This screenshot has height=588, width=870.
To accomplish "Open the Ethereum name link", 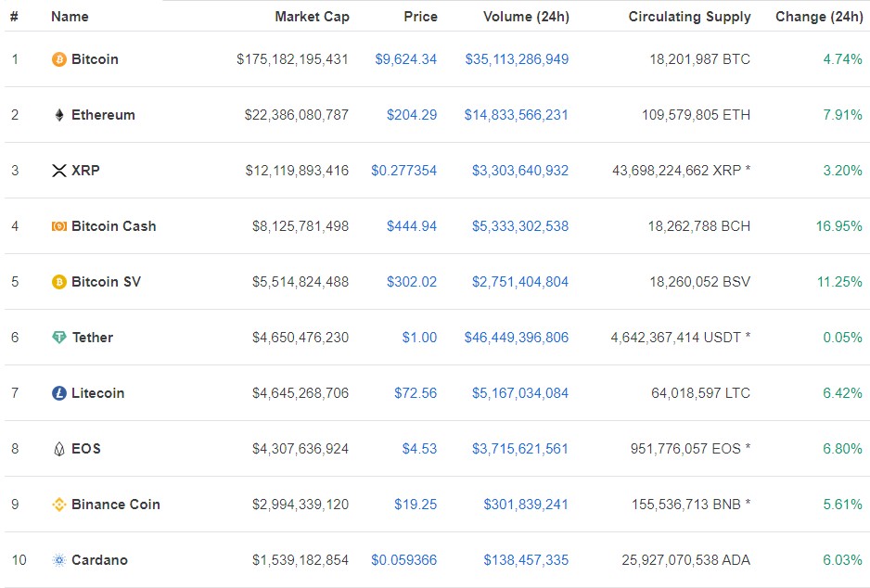I will [x=103, y=115].
